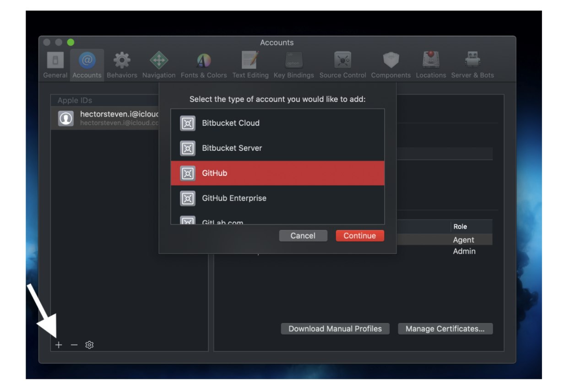This screenshot has width=586, height=392.
Task: Open the account actions gear menu
Action: coord(90,345)
